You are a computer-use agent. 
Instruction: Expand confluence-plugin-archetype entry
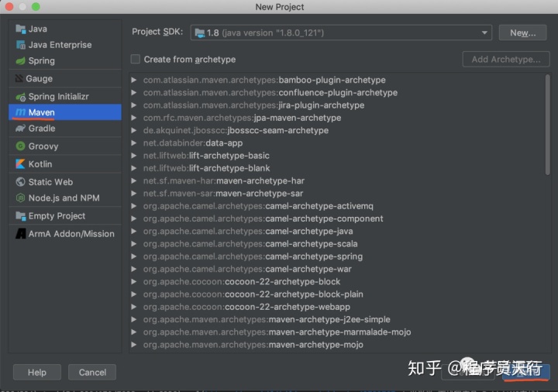[x=134, y=92]
